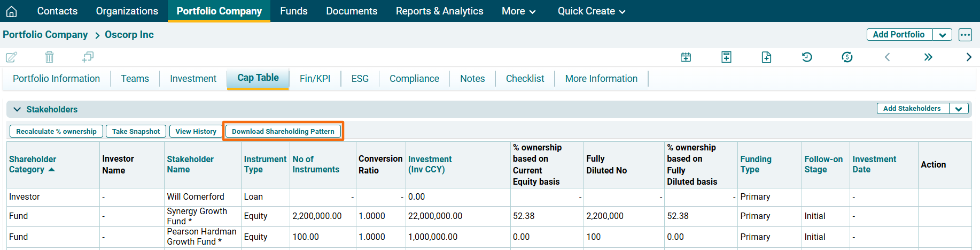Screen dimensions: 980x250
Task: Expand the Add Portfolio dropdown arrow
Action: point(942,35)
